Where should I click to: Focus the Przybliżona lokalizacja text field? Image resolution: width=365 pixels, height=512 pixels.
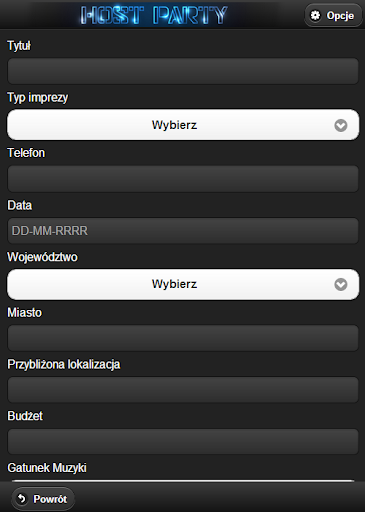pos(183,390)
